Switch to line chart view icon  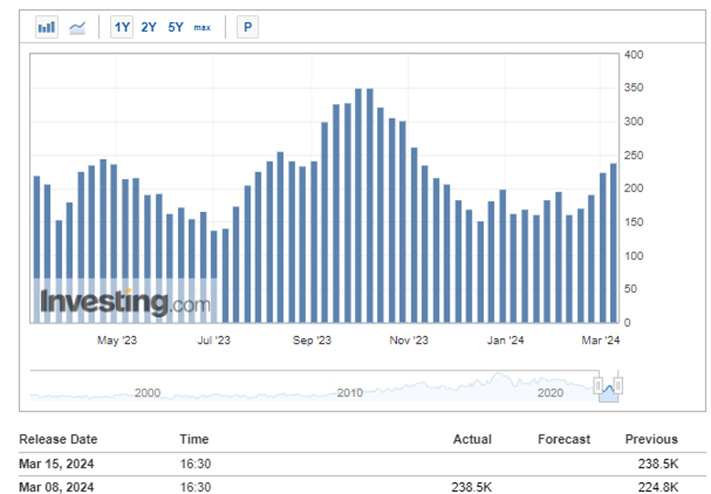(x=77, y=28)
